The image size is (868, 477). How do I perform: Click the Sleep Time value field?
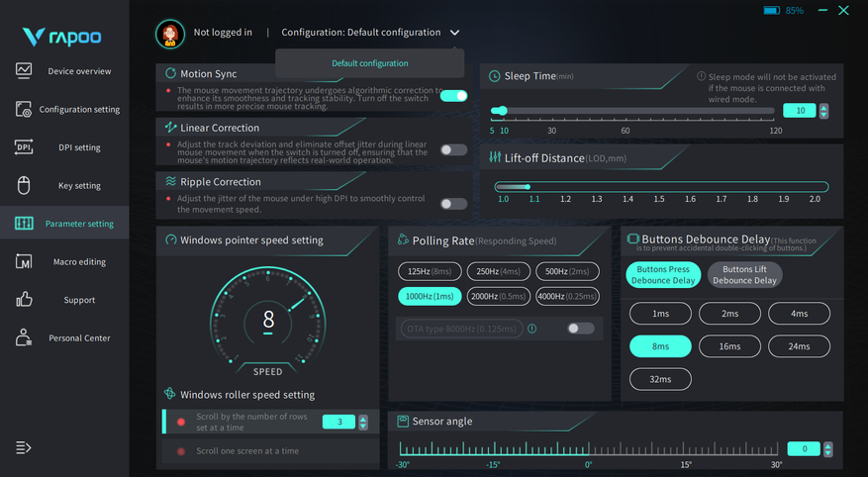pyautogui.click(x=800, y=111)
